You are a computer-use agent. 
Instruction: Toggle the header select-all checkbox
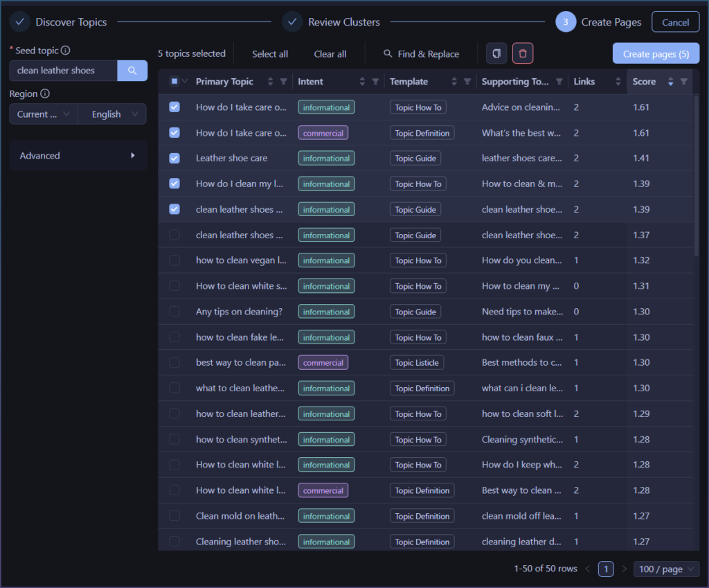[174, 82]
